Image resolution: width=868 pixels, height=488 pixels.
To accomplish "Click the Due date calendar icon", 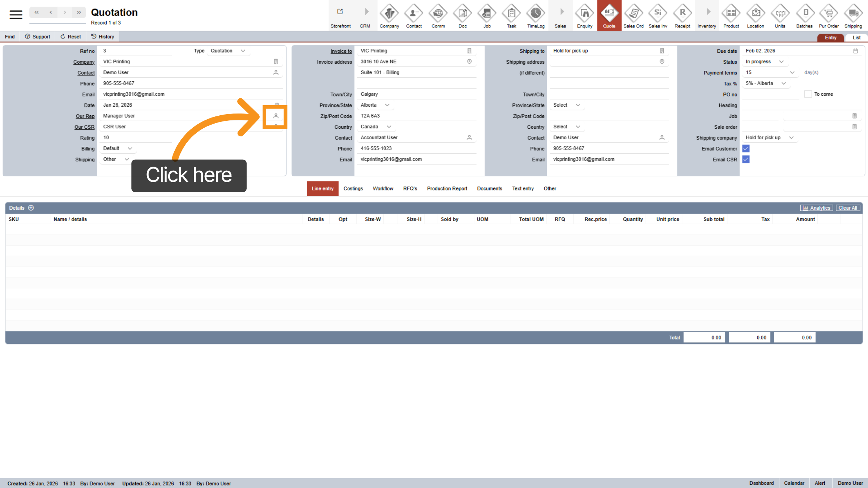I will coord(855,51).
